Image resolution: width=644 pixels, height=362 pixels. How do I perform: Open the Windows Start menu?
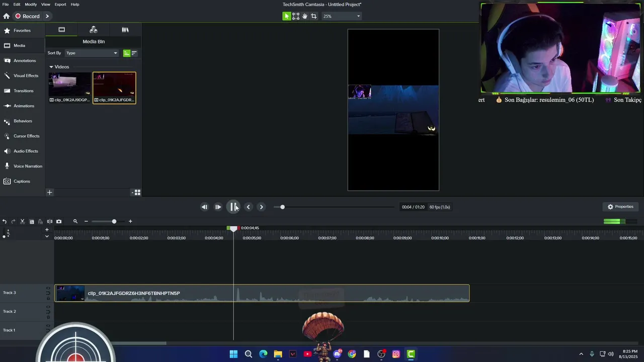(x=233, y=354)
